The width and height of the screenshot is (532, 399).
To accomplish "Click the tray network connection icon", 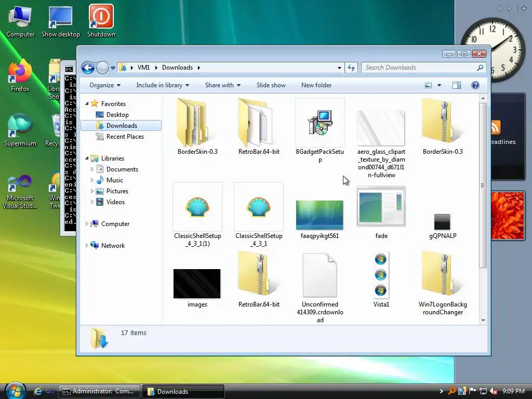I will tap(483, 391).
